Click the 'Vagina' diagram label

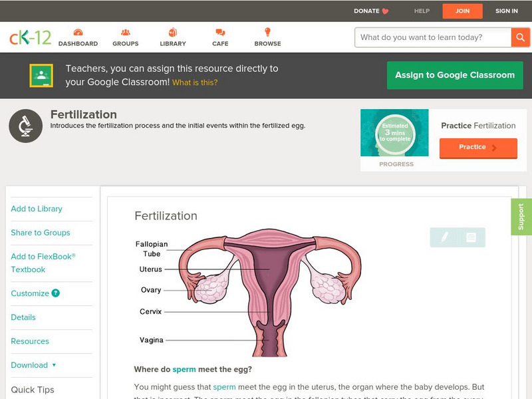point(152,340)
